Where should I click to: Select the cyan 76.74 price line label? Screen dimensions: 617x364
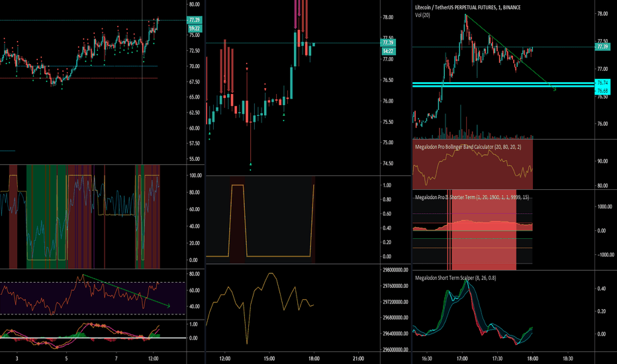[602, 83]
